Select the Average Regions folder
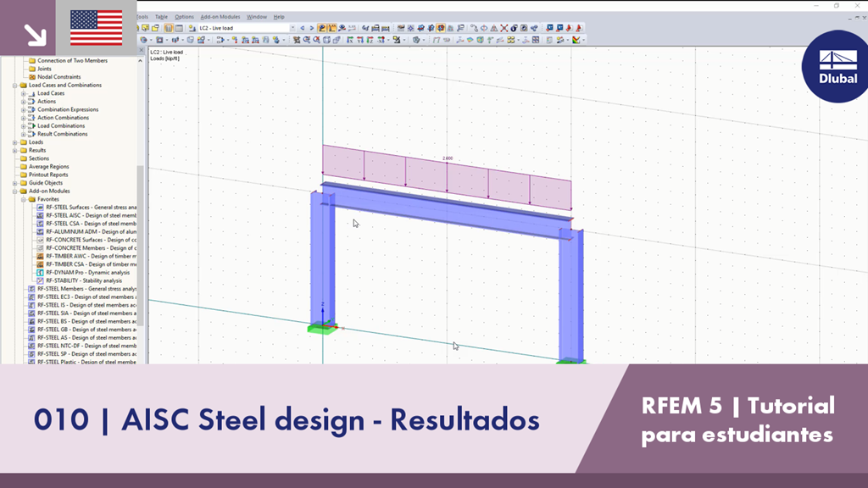 [48, 167]
